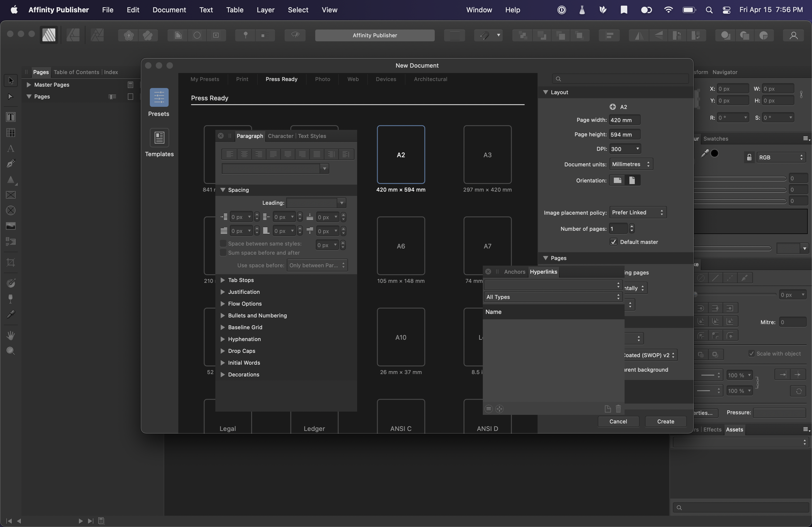This screenshot has height=527, width=812.
Task: Toggle Space between same styles checkbox
Action: (223, 244)
